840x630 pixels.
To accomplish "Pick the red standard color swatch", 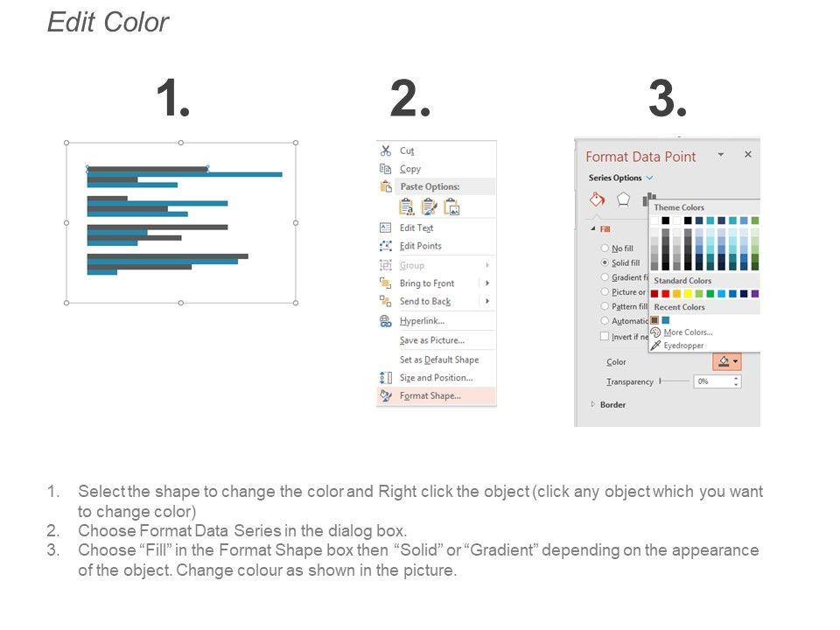I will click(x=666, y=294).
